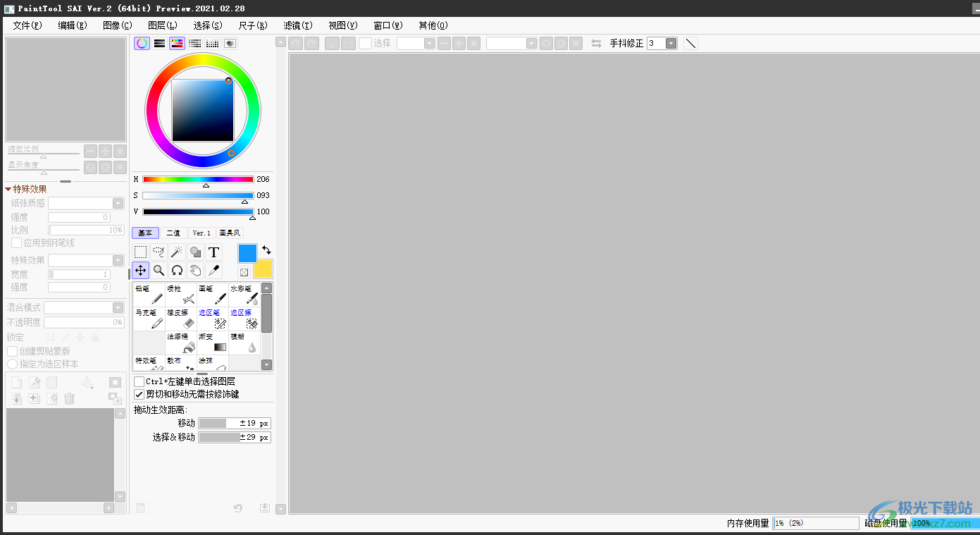
Task: Choose the 选区笔 selection pen
Action: [213, 319]
